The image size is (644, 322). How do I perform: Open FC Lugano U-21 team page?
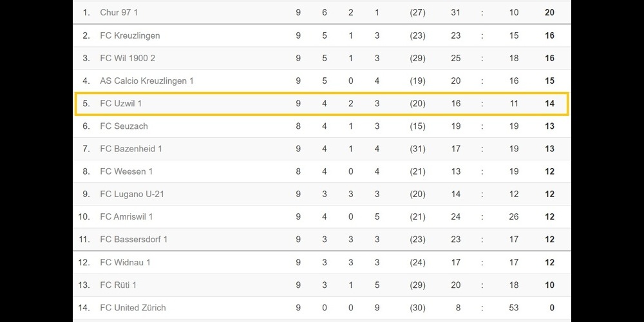132,194
